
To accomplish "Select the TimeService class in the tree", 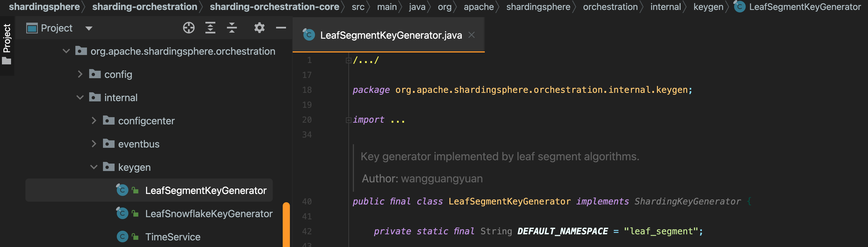I will 173,237.
